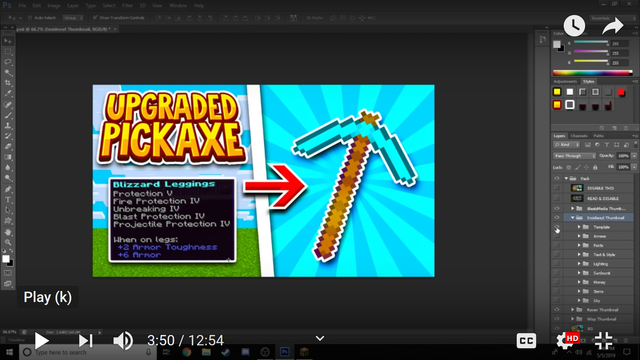This screenshot has height=360, width=640.
Task: Switch to the Styles tab
Action: tap(589, 82)
